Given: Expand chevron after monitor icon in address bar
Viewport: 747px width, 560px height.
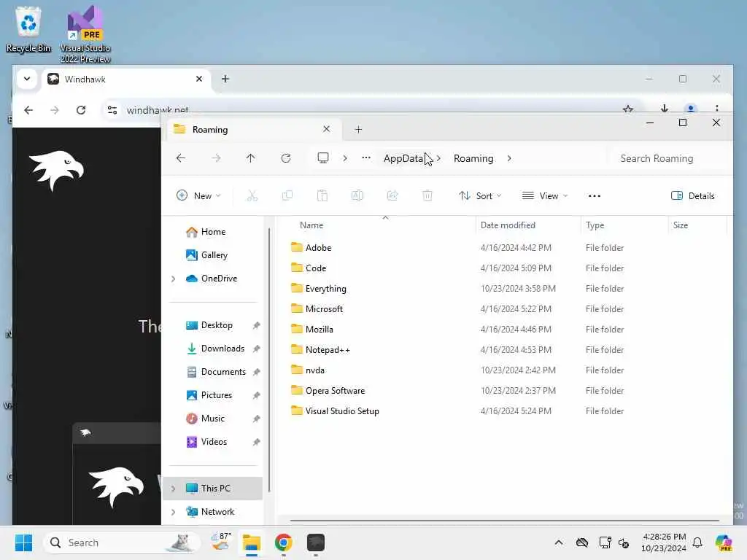Looking at the screenshot, I should (x=345, y=158).
